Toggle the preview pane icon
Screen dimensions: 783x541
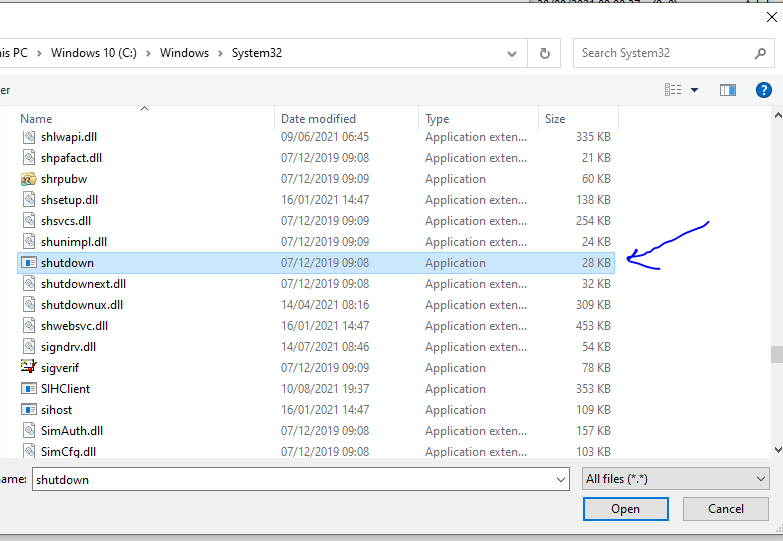[x=728, y=90]
